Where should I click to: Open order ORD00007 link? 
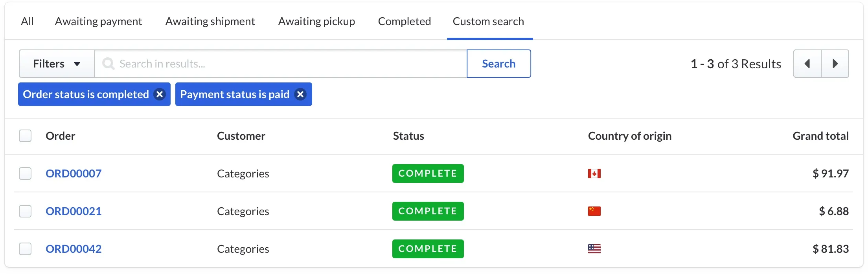[74, 174]
